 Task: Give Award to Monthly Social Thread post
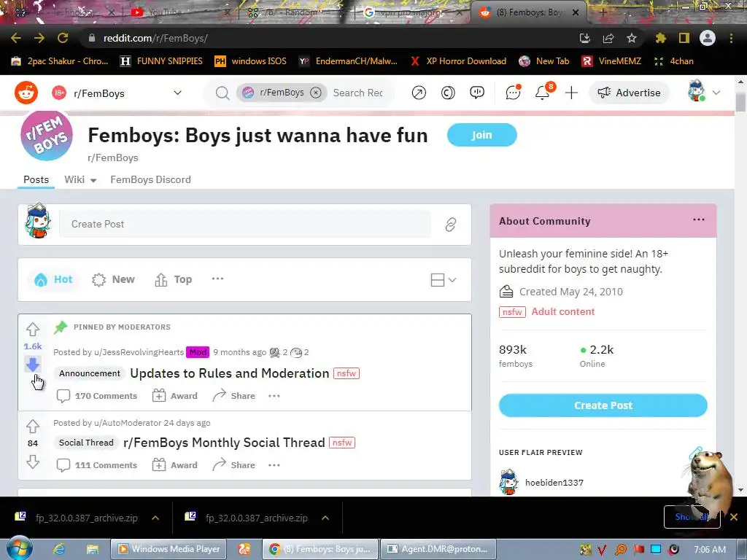(x=174, y=465)
